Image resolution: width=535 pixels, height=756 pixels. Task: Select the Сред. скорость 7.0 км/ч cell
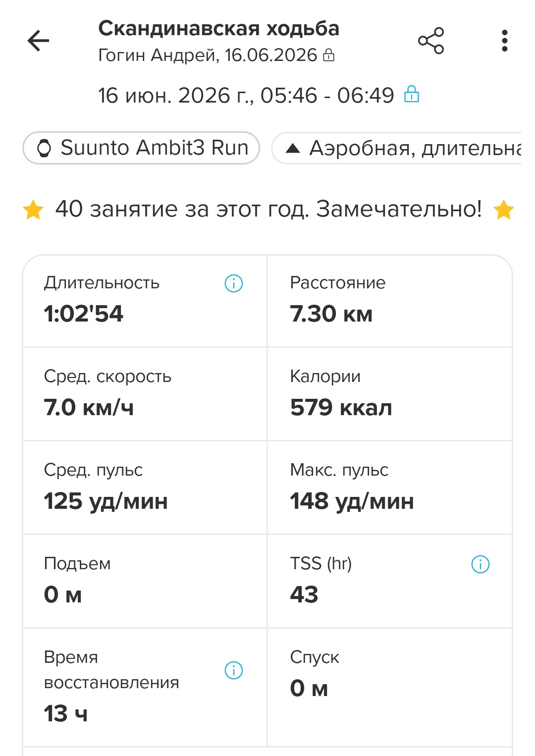coord(145,394)
